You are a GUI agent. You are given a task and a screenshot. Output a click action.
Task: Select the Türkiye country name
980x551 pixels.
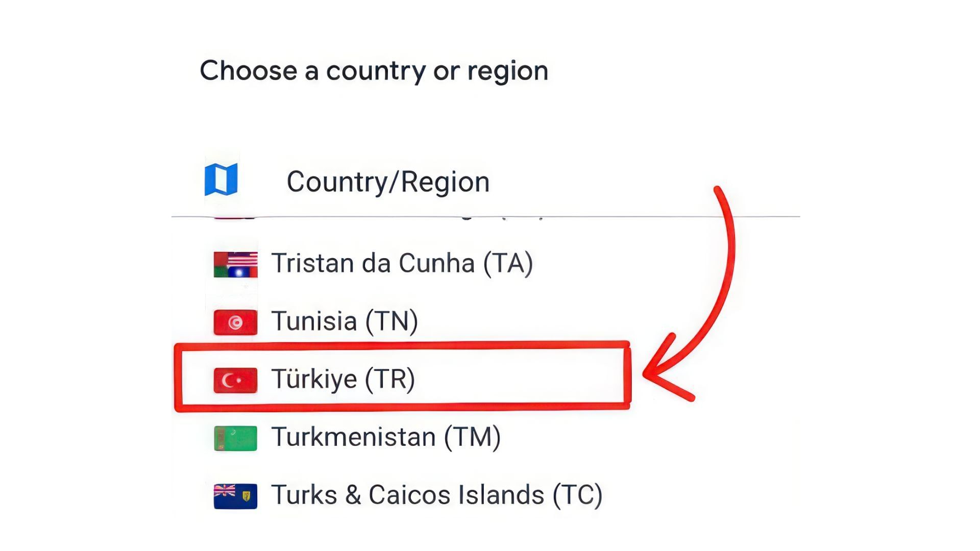coord(314,379)
